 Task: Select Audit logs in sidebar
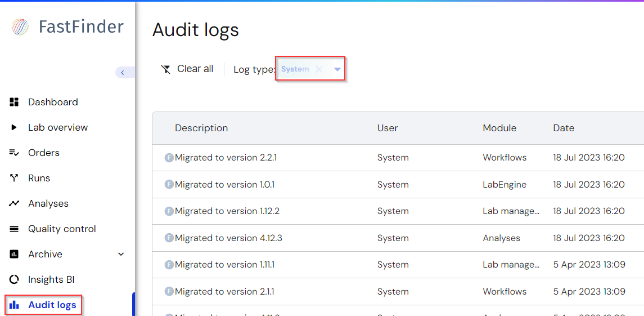pos(52,305)
